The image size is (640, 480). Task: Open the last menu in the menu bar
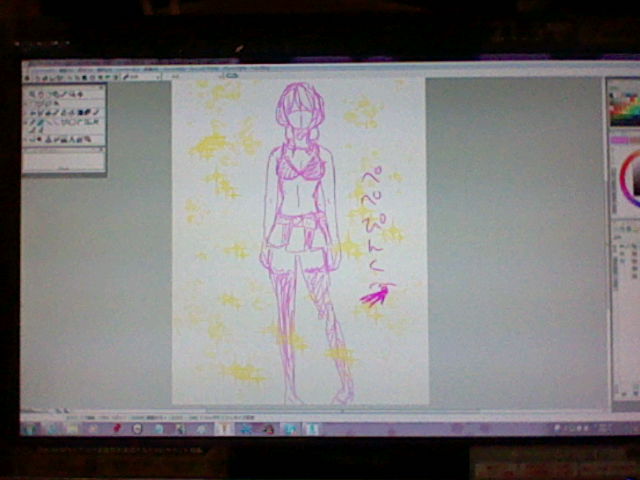point(153,69)
